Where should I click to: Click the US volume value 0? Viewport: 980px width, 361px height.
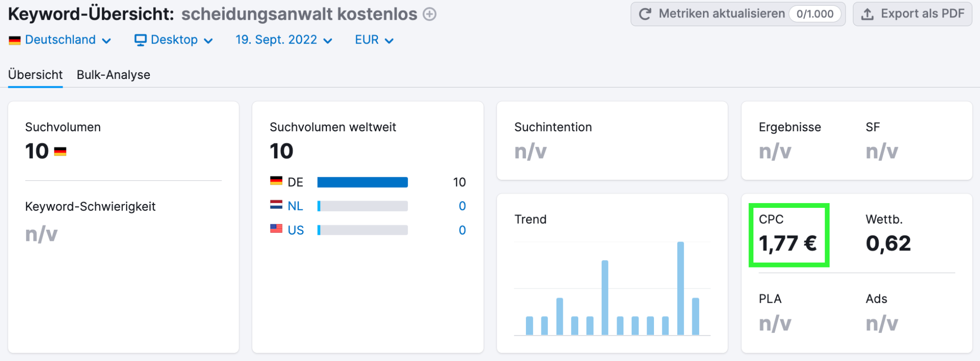[462, 230]
